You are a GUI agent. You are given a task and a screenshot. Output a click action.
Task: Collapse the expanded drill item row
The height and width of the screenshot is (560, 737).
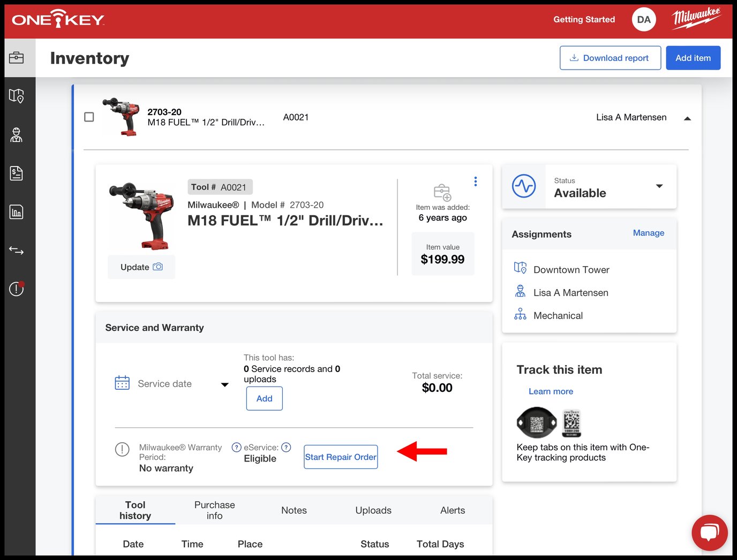click(x=687, y=118)
